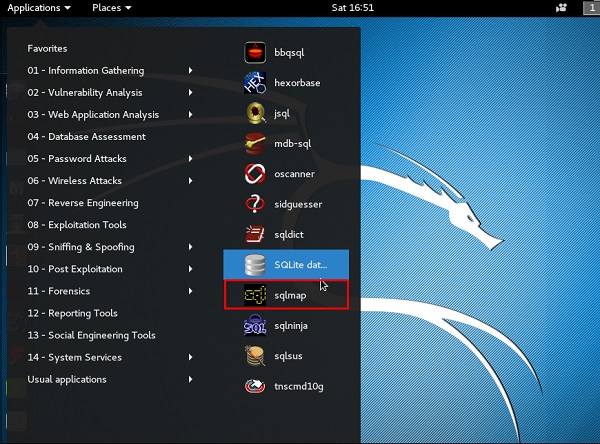
Task: Select 04 - Database Assessment category
Action: tap(86, 137)
